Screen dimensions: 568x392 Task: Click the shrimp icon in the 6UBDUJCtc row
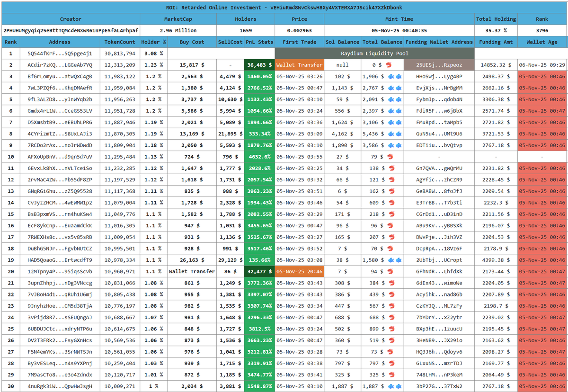pos(391,329)
